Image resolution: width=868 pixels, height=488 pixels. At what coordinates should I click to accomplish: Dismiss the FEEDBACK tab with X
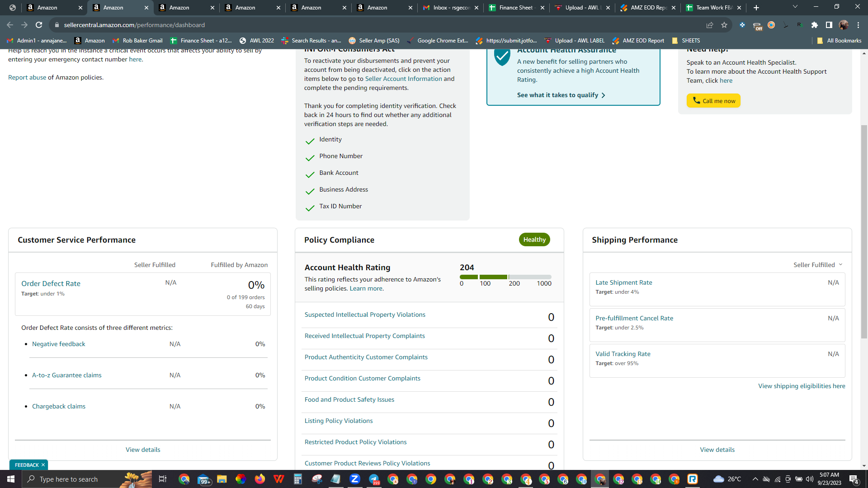43,465
